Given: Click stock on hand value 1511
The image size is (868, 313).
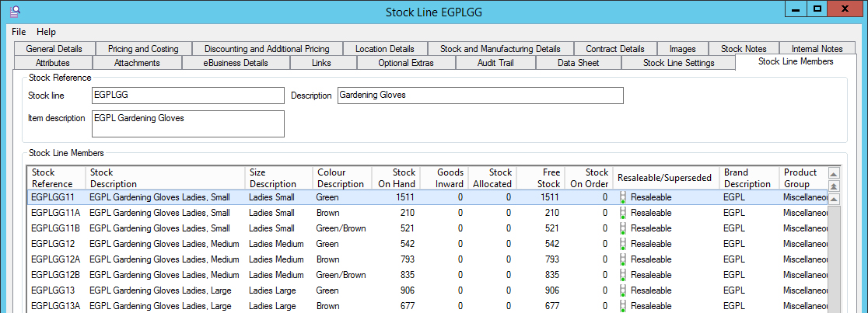Looking at the screenshot, I should pos(404,196).
